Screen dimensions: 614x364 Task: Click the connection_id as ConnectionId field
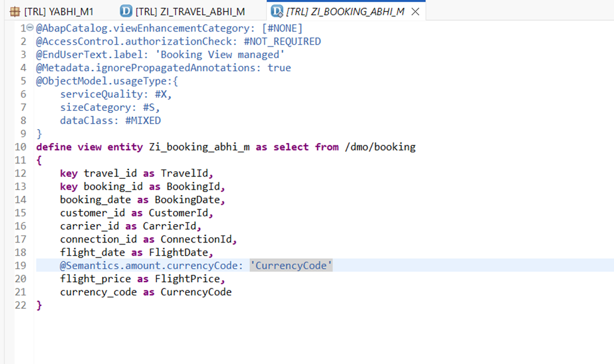click(x=149, y=239)
